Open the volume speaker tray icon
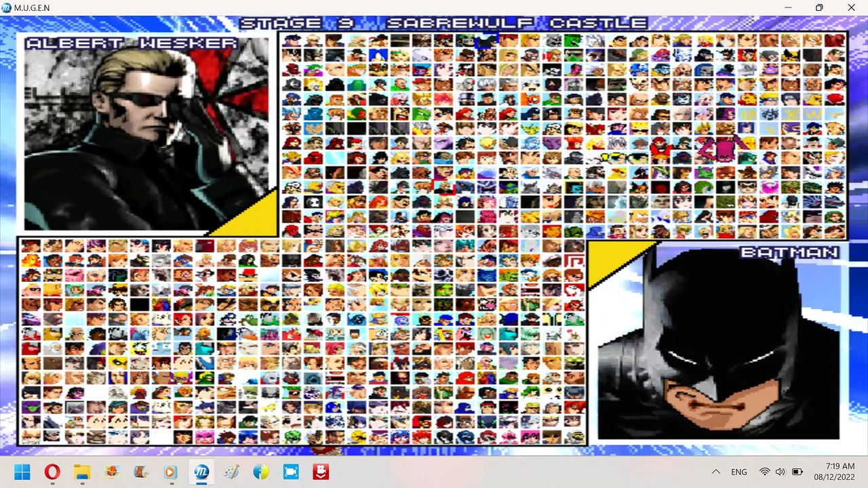 click(x=781, y=472)
